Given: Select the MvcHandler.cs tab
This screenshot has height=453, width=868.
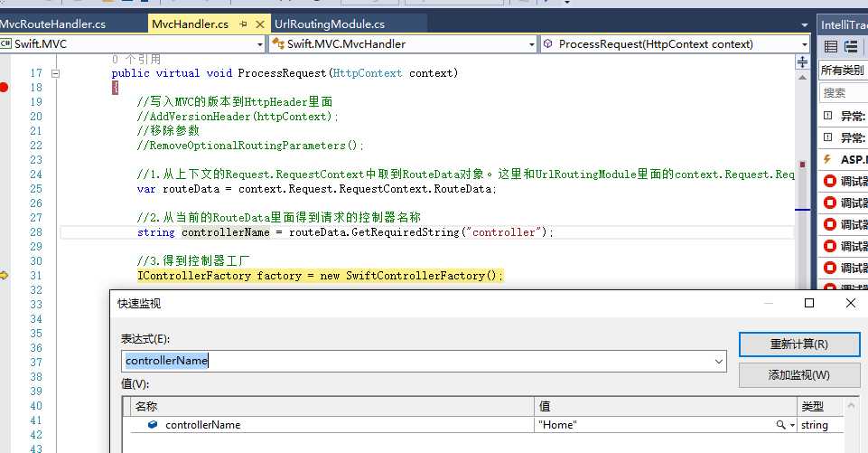Looking at the screenshot, I should [190, 24].
